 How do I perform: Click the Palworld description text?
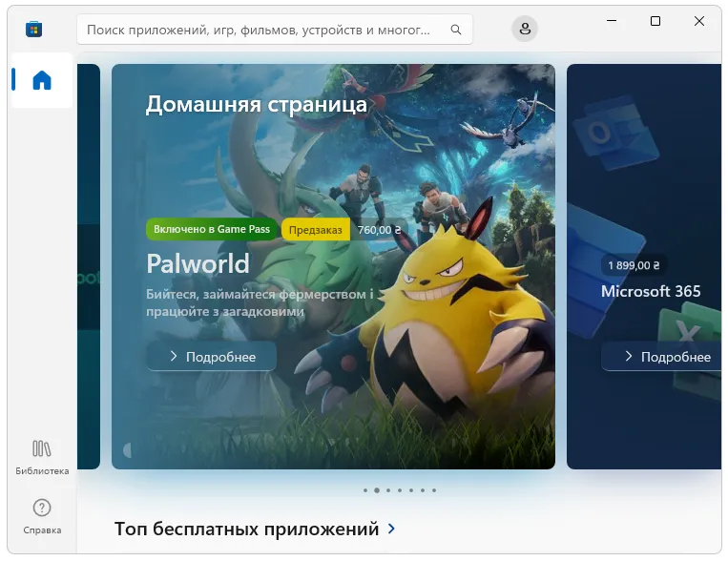tap(260, 302)
